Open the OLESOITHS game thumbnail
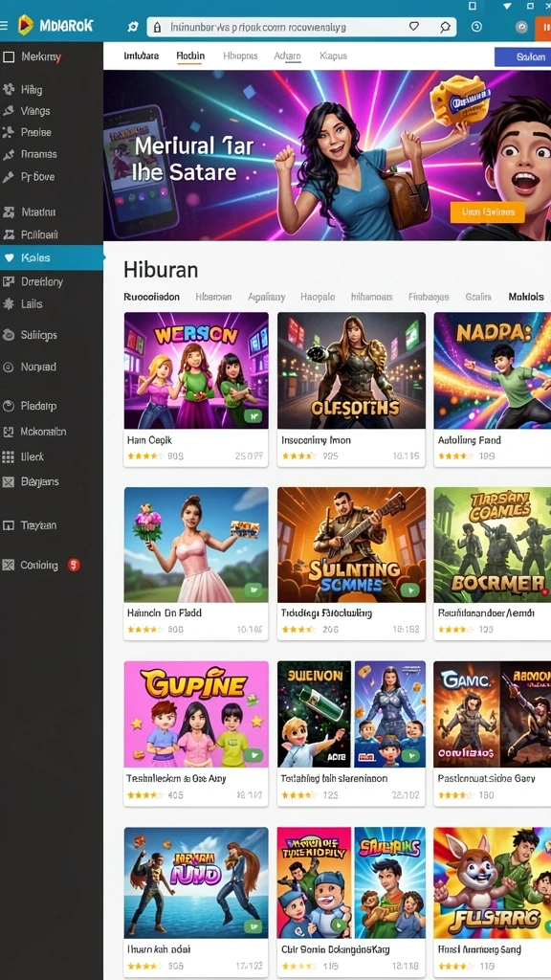 pyautogui.click(x=351, y=370)
